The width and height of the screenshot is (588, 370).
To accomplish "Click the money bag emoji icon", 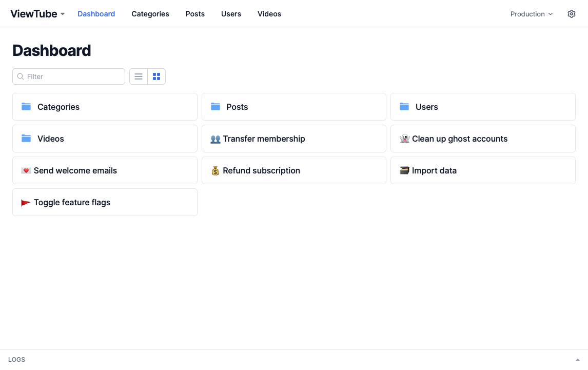I will (215, 170).
